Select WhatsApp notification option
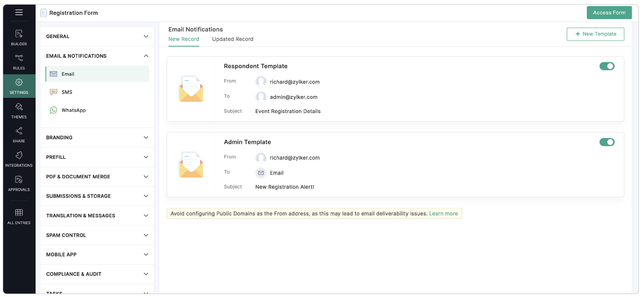The height and width of the screenshot is (297, 644). [x=73, y=110]
